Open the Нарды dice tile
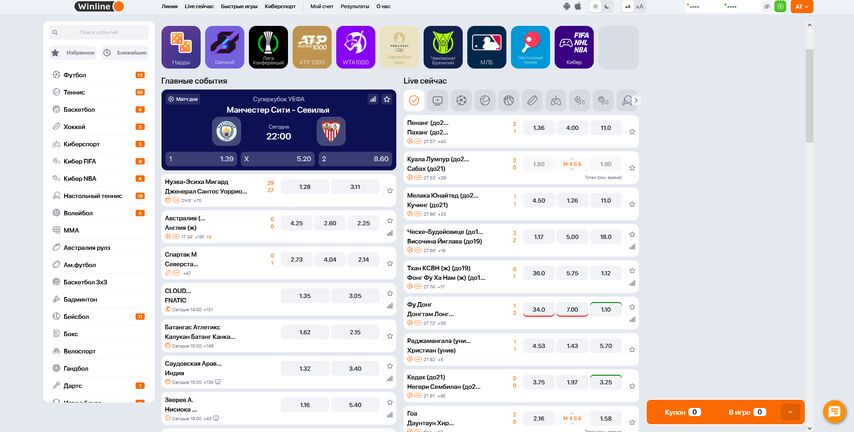Viewport: 854px width, 432px height. point(181,47)
